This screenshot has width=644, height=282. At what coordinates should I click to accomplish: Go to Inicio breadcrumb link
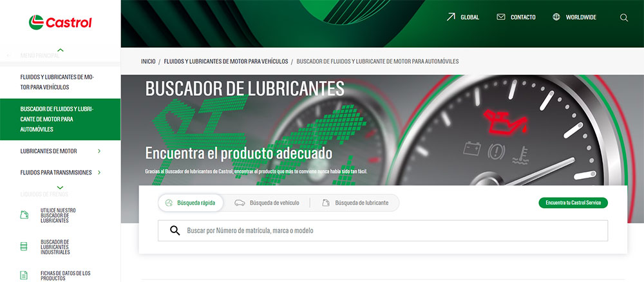148,61
